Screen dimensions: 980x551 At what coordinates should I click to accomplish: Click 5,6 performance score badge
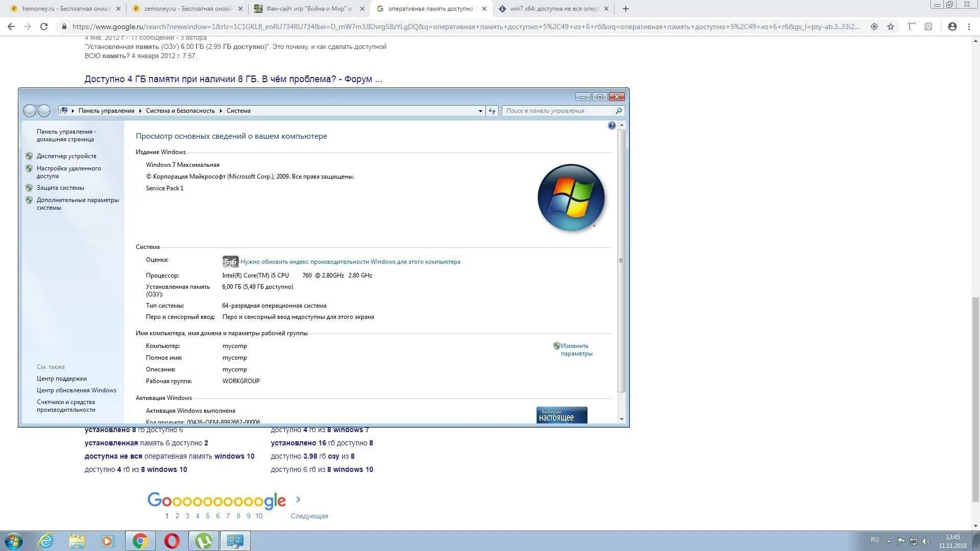(230, 262)
